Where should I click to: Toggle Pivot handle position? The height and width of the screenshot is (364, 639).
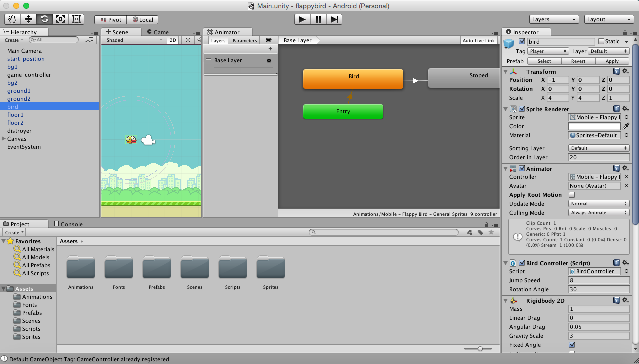coord(110,20)
